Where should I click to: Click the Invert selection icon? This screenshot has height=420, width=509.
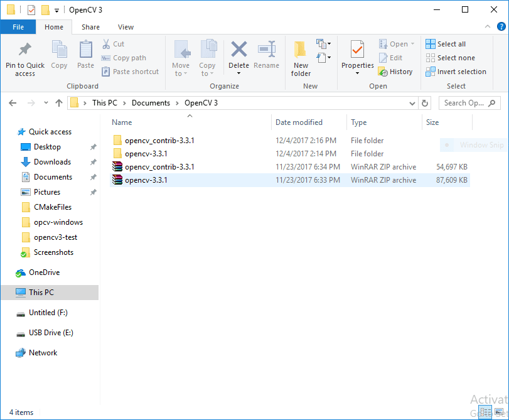[x=431, y=72]
